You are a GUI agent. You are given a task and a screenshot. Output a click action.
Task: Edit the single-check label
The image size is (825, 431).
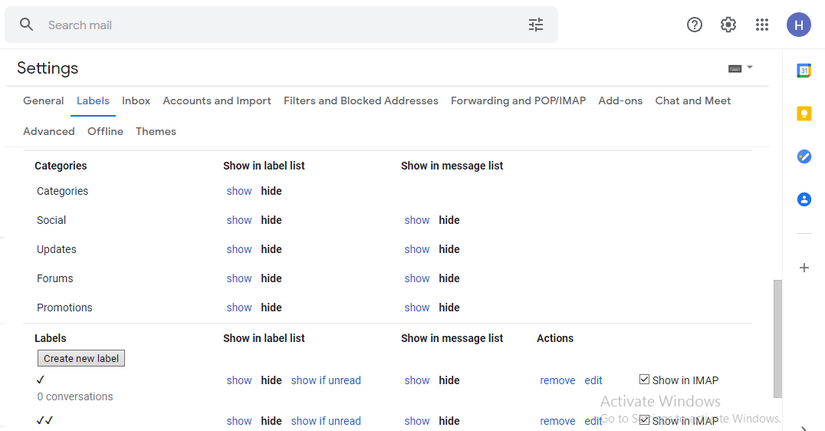pos(593,380)
